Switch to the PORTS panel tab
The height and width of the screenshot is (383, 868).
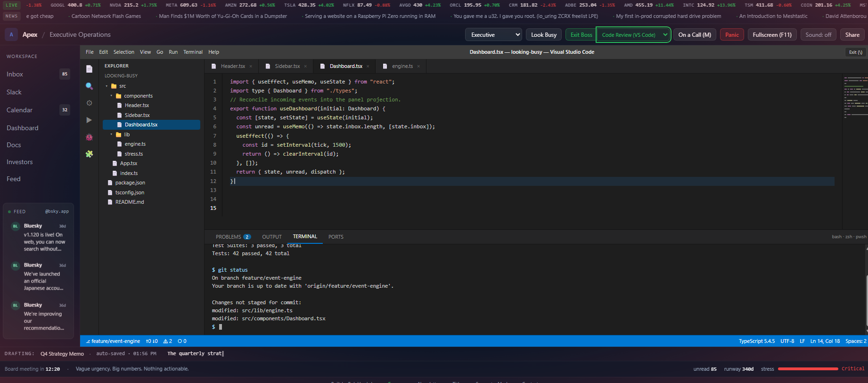tap(336, 237)
